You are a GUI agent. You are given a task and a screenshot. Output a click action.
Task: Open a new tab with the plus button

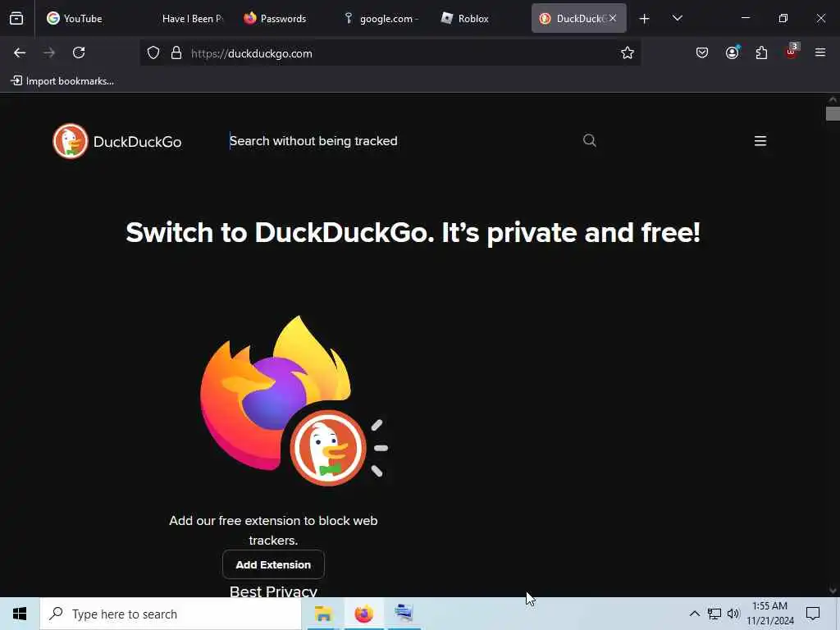pos(645,19)
